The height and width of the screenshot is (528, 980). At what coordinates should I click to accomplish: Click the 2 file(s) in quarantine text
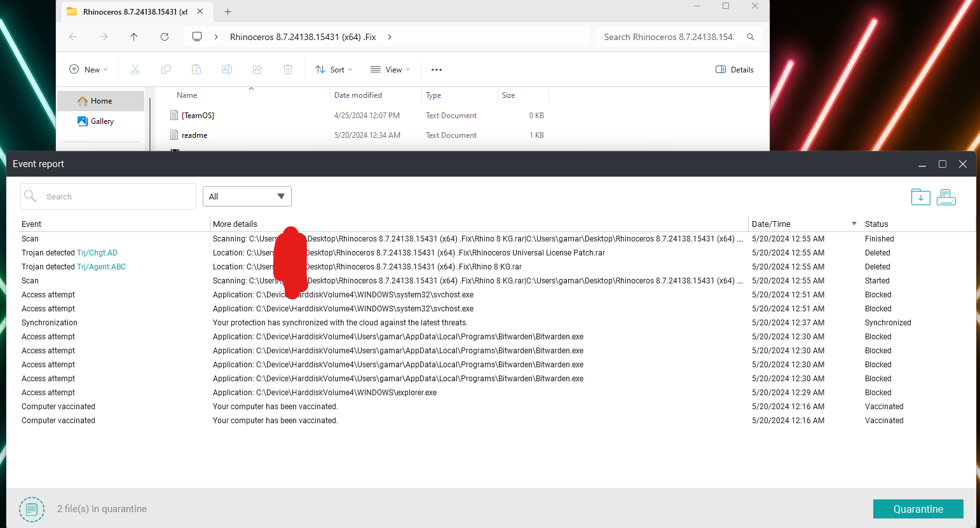(102, 509)
